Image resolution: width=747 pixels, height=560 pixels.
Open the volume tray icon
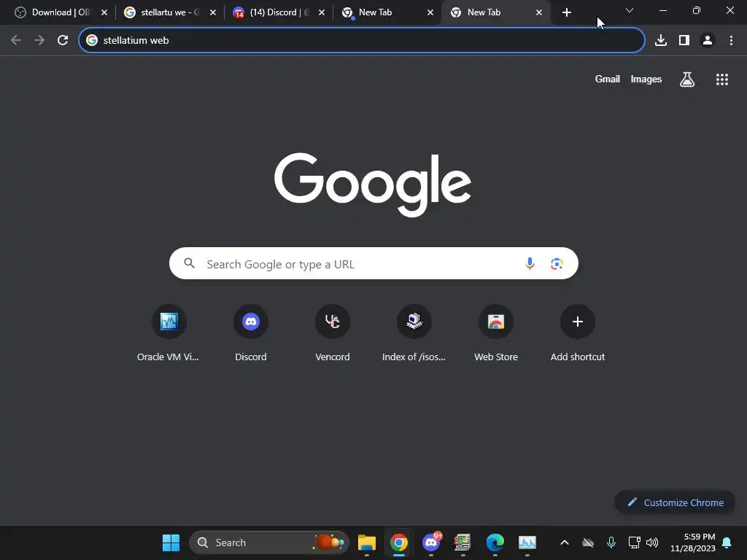652,542
